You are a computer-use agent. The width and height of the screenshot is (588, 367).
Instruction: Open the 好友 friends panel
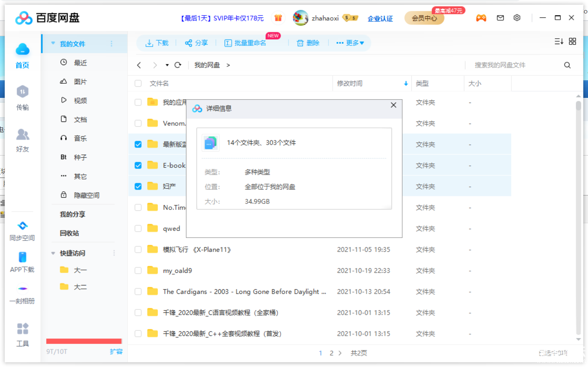(x=22, y=140)
